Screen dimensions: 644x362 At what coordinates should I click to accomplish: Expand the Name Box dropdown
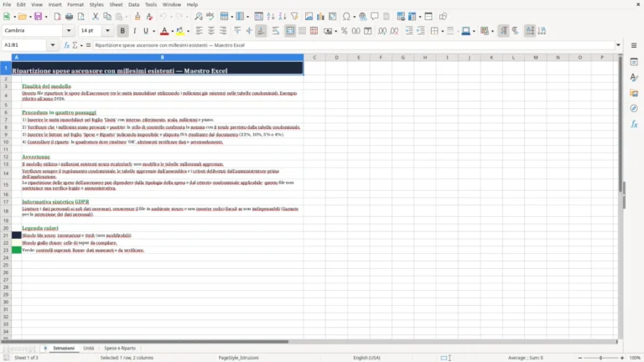pos(53,45)
